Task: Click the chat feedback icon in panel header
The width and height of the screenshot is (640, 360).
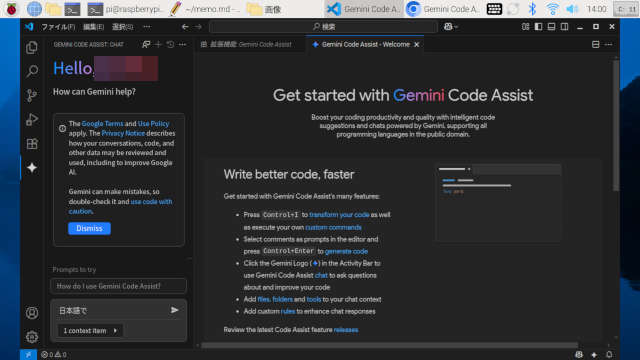Action: coord(146,44)
